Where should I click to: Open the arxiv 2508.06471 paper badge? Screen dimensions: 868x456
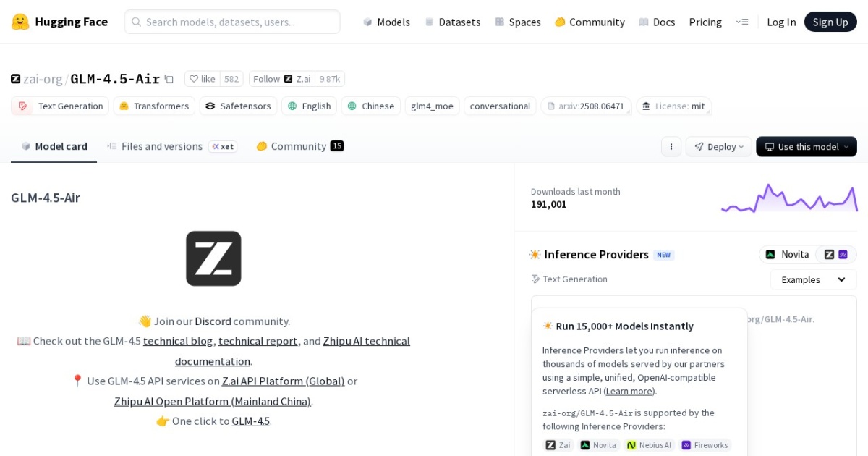pos(586,106)
